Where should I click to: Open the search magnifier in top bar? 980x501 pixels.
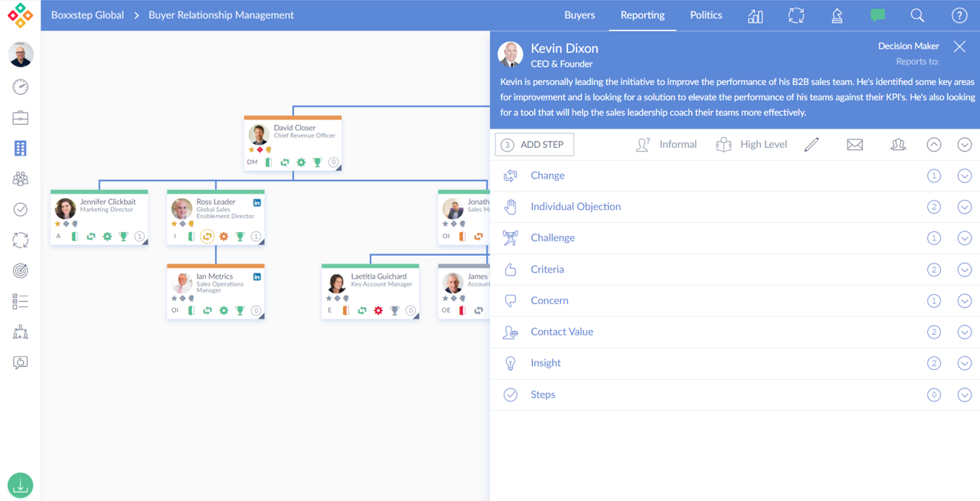(x=917, y=15)
